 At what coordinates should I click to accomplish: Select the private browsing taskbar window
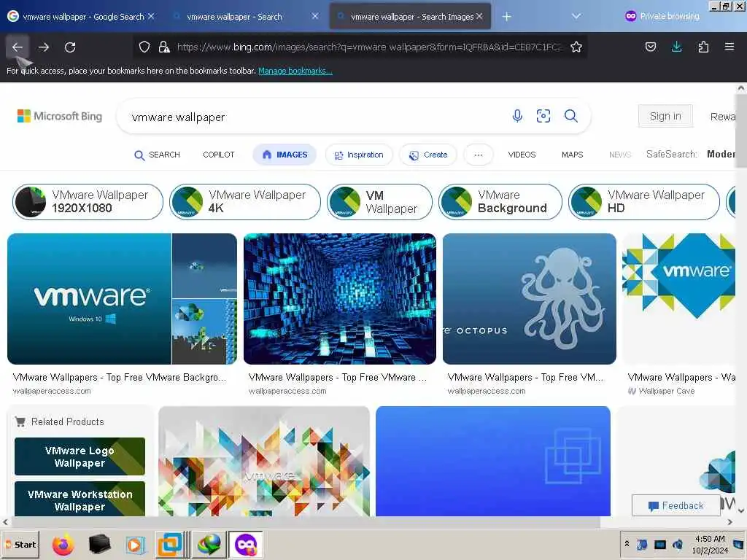tap(246, 545)
